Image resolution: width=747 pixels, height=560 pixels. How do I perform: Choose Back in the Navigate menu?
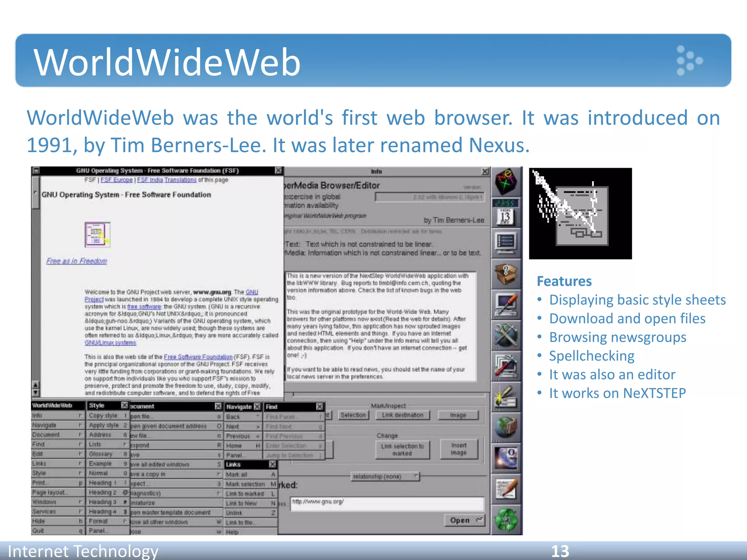(243, 417)
